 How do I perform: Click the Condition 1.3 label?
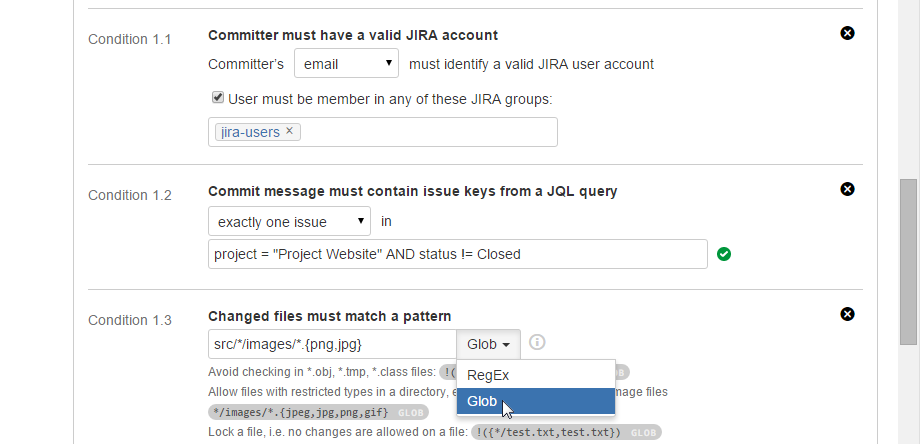pos(130,320)
